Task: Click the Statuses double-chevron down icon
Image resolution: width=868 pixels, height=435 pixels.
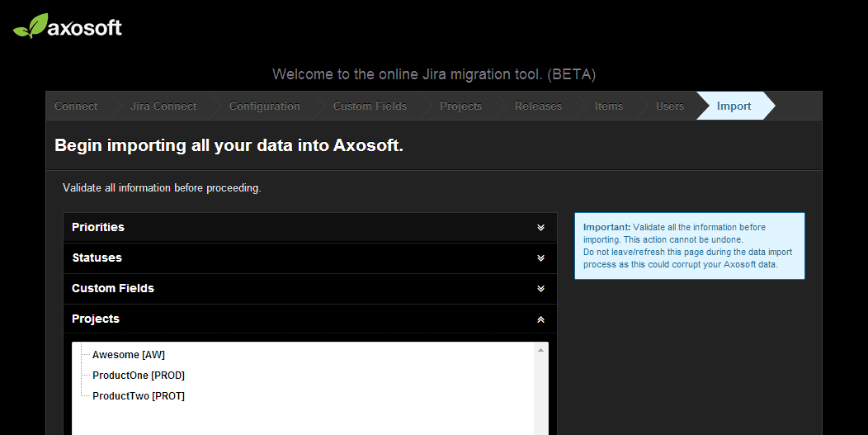Action: coord(540,258)
